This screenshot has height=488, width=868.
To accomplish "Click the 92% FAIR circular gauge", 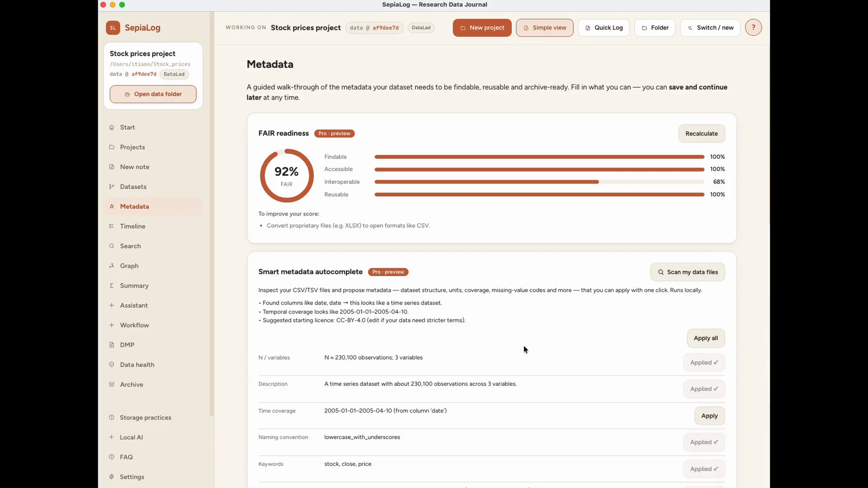I will tap(287, 176).
